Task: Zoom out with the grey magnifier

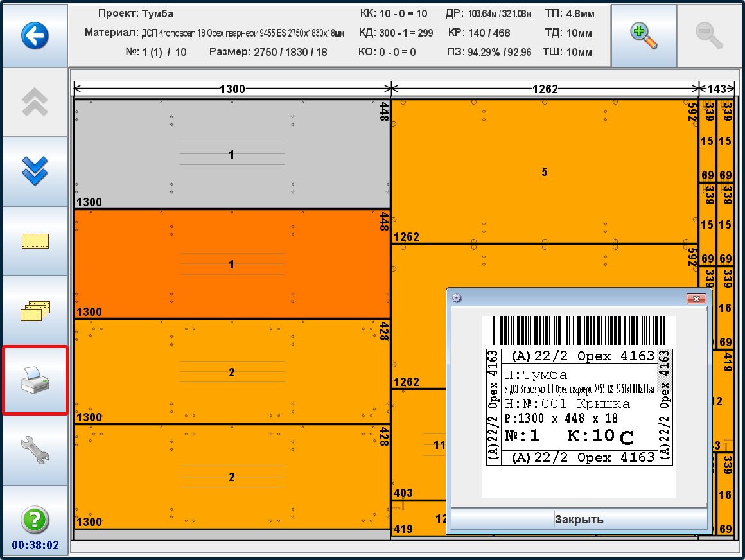Action: [709, 35]
